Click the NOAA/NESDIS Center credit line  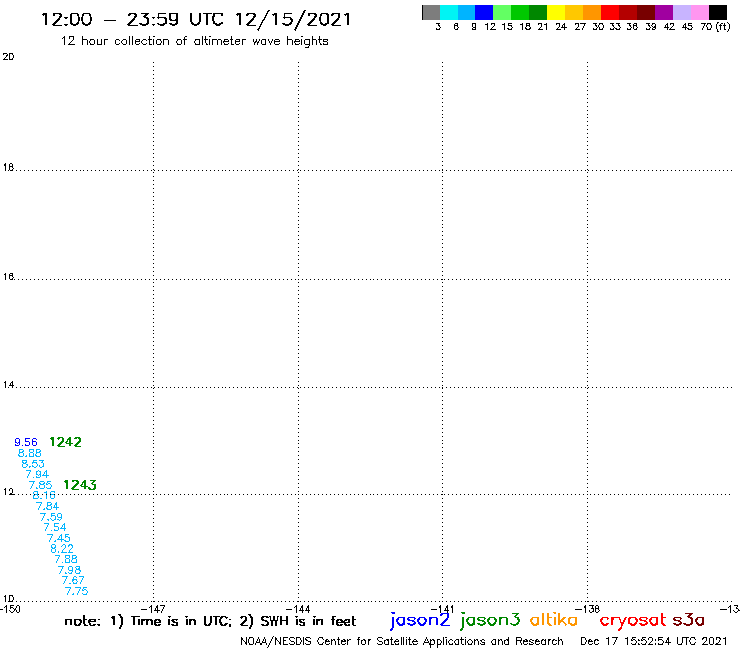coord(402,641)
